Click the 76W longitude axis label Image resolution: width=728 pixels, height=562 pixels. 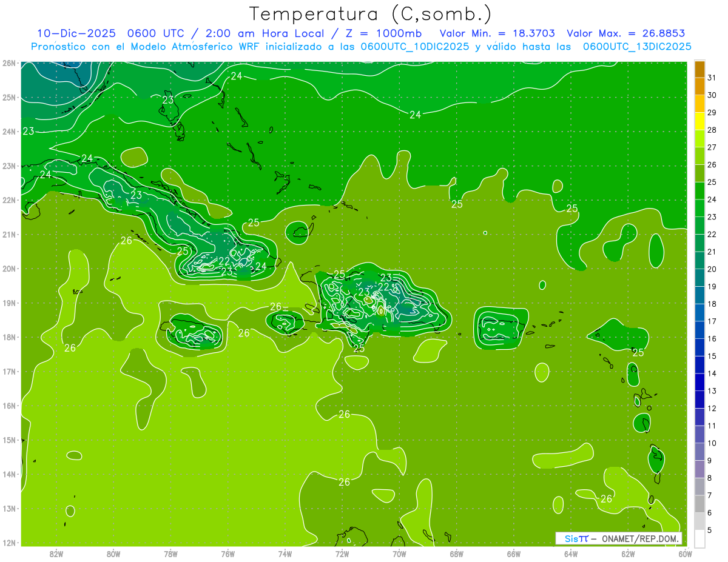(x=228, y=553)
